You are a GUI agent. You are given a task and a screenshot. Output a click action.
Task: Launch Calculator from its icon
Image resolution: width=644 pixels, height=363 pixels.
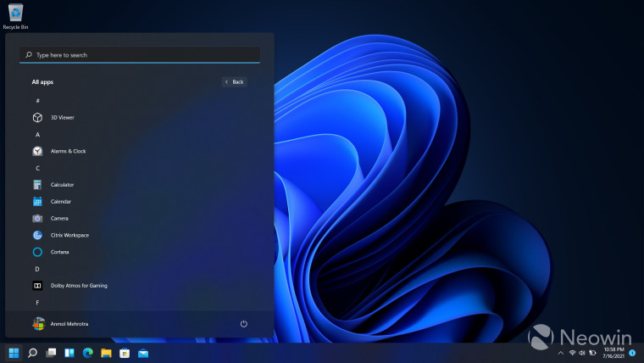[x=37, y=185]
